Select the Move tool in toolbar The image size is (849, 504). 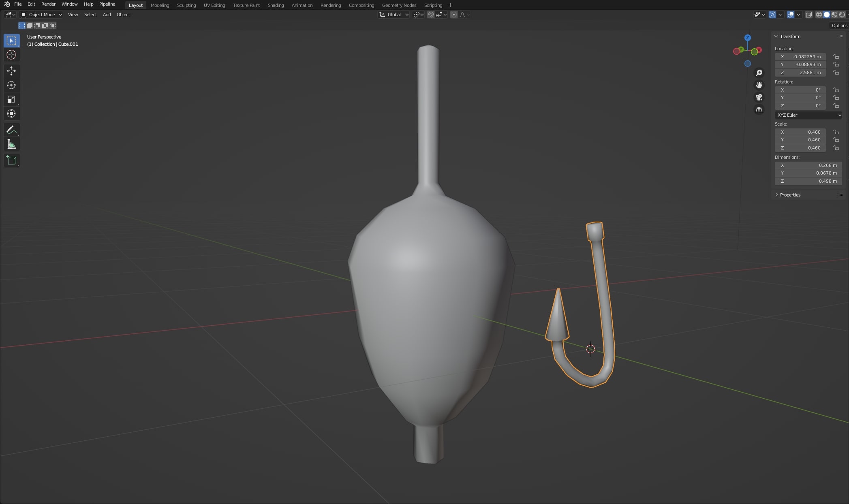pos(11,71)
